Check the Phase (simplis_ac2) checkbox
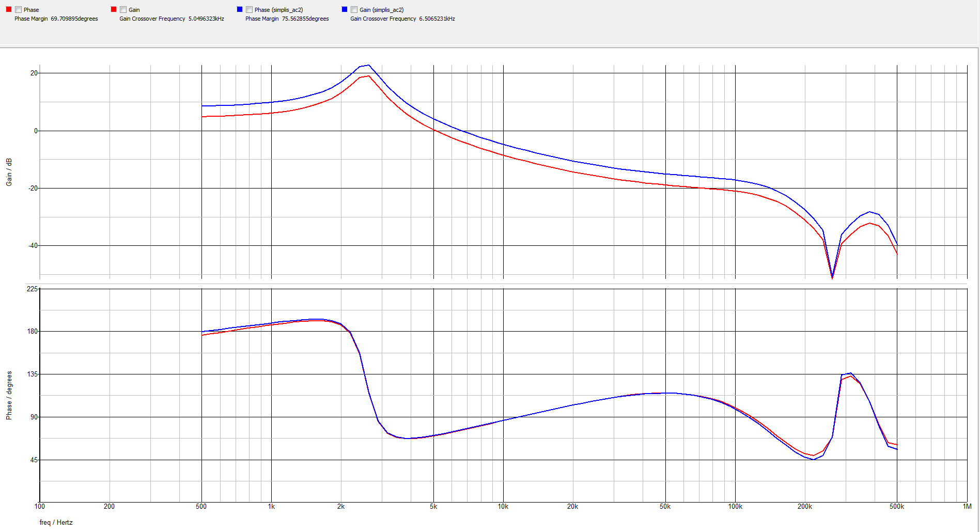The height and width of the screenshot is (532, 980). tap(249, 9)
